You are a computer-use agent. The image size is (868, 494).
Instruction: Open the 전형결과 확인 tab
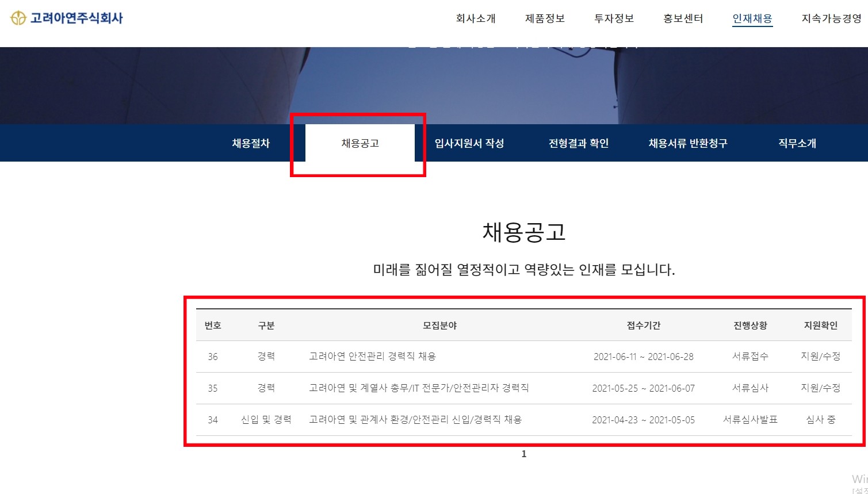(x=579, y=143)
